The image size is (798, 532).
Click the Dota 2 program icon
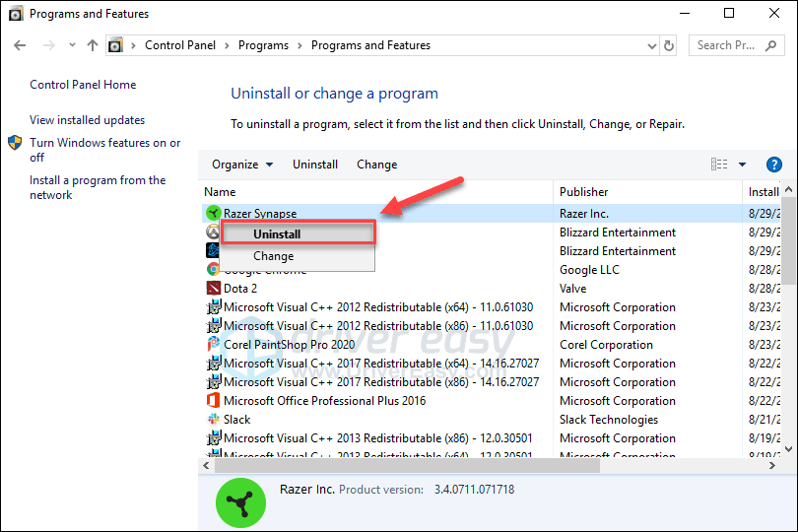213,288
